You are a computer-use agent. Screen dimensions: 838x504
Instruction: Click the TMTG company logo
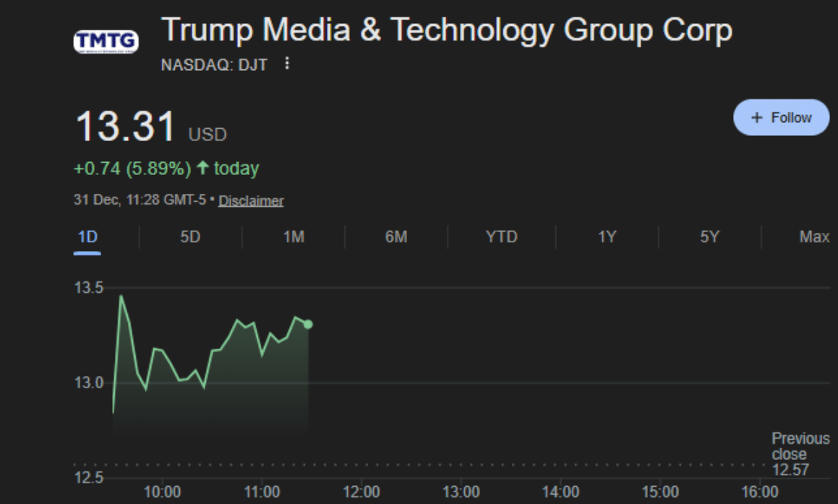(x=106, y=42)
